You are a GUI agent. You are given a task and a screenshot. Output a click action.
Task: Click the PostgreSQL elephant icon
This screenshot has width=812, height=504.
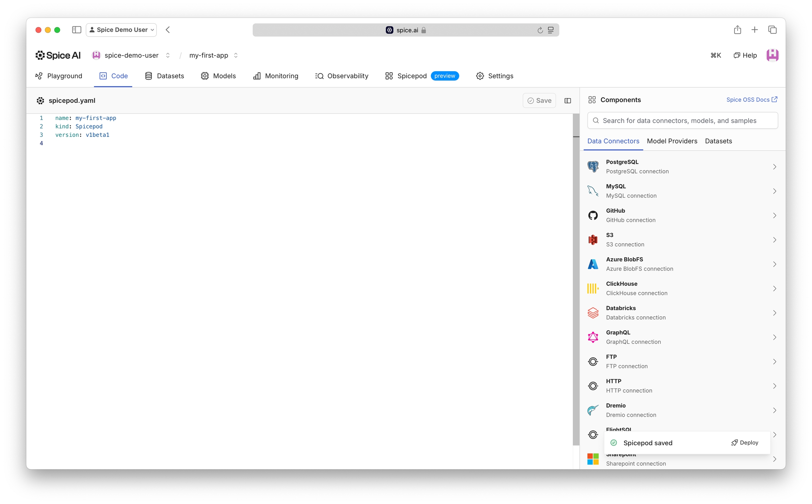click(x=593, y=167)
